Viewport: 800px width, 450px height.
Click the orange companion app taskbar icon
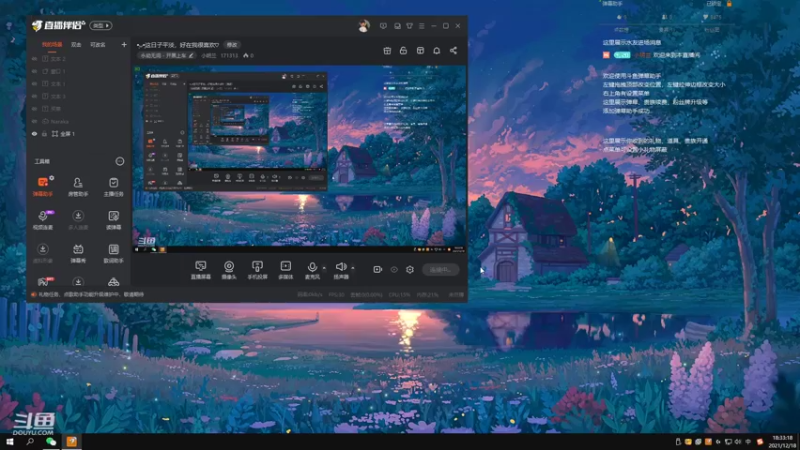coord(71,442)
